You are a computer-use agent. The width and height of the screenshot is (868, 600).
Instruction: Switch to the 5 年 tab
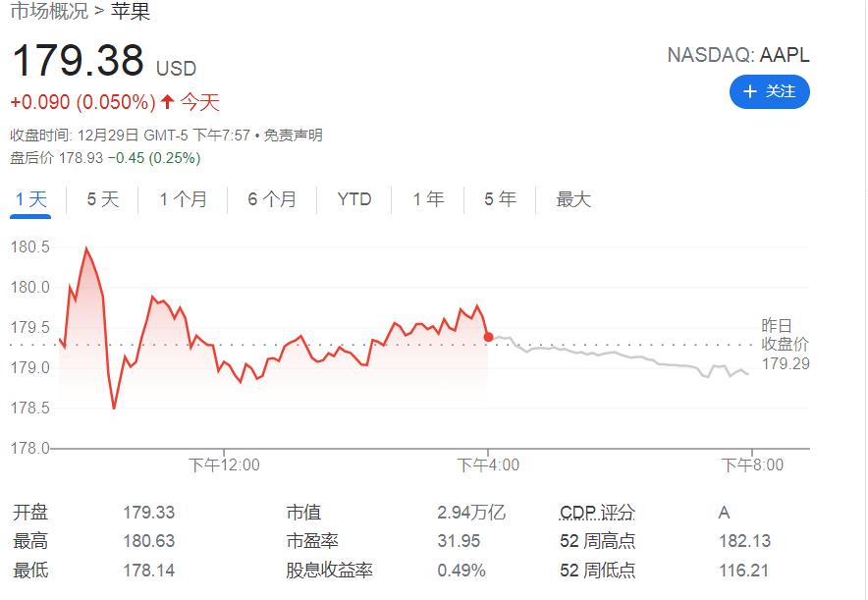tap(500, 199)
